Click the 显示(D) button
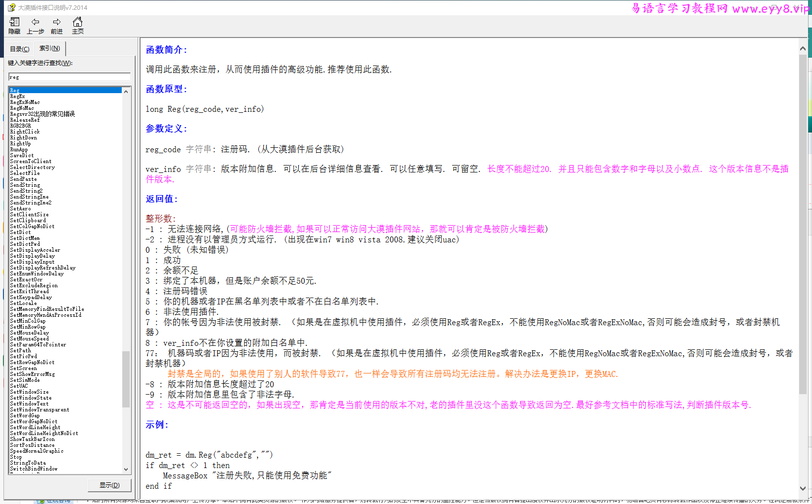Viewport: 812px width, 504px height. pos(109,485)
